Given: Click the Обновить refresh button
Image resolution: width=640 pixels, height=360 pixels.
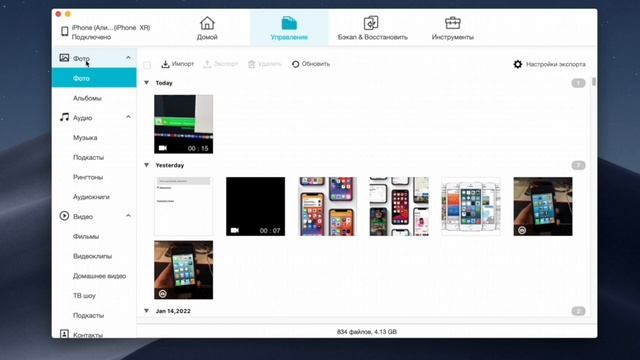Looking at the screenshot, I should [x=311, y=64].
